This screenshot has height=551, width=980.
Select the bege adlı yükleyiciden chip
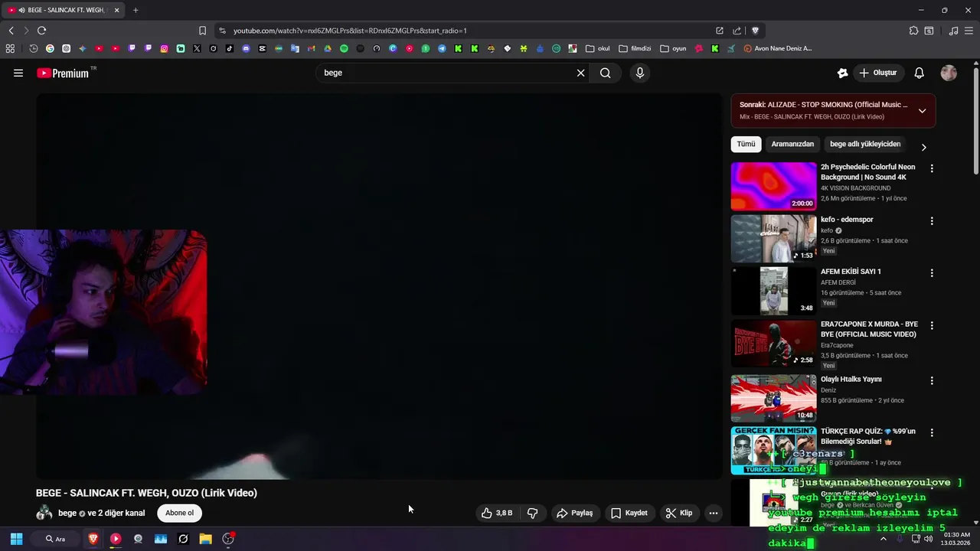865,144
